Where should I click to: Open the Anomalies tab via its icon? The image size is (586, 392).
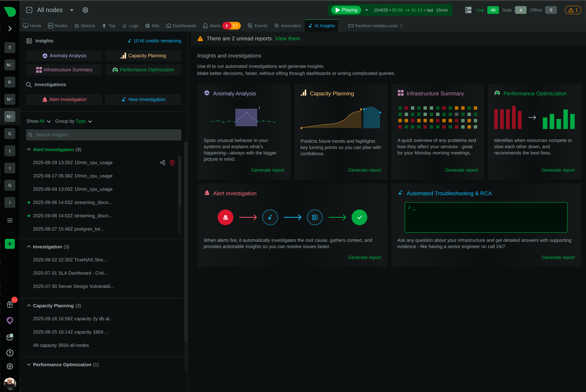(277, 25)
